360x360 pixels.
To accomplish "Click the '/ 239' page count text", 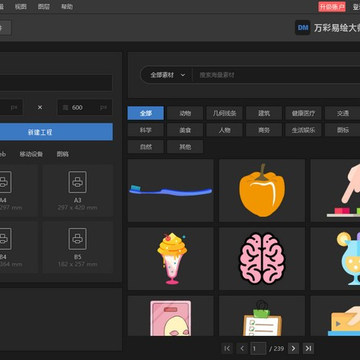I will pyautogui.click(x=277, y=349).
